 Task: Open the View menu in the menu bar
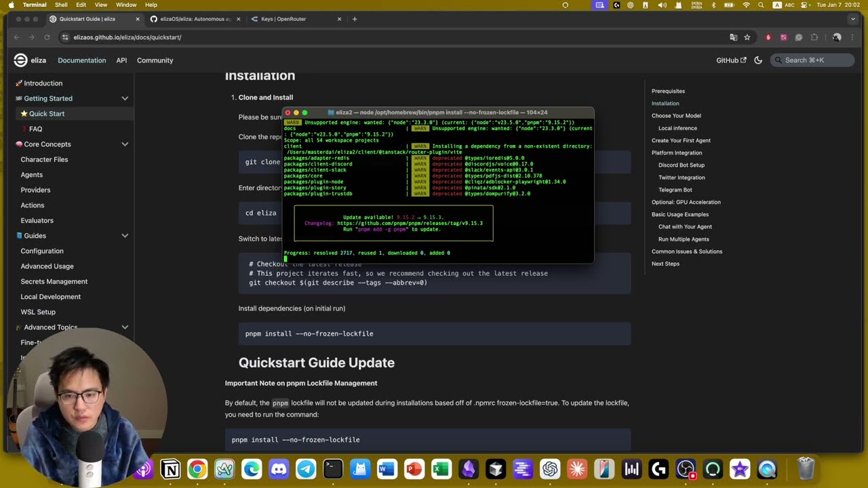(x=100, y=5)
